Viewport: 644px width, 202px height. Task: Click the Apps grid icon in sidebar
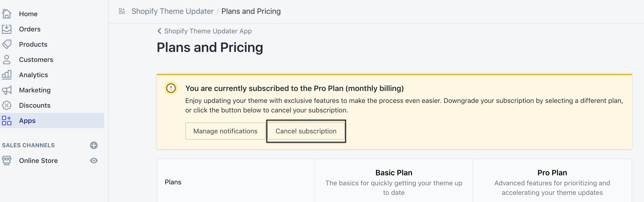7,121
